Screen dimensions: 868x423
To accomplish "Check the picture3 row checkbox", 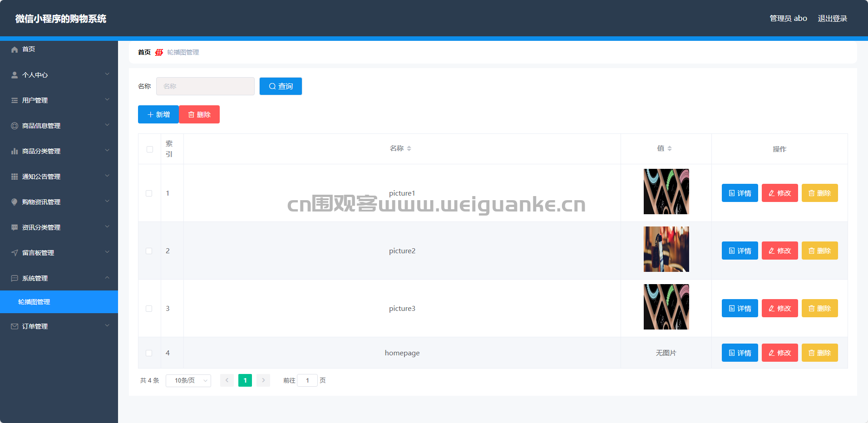I will coord(149,309).
